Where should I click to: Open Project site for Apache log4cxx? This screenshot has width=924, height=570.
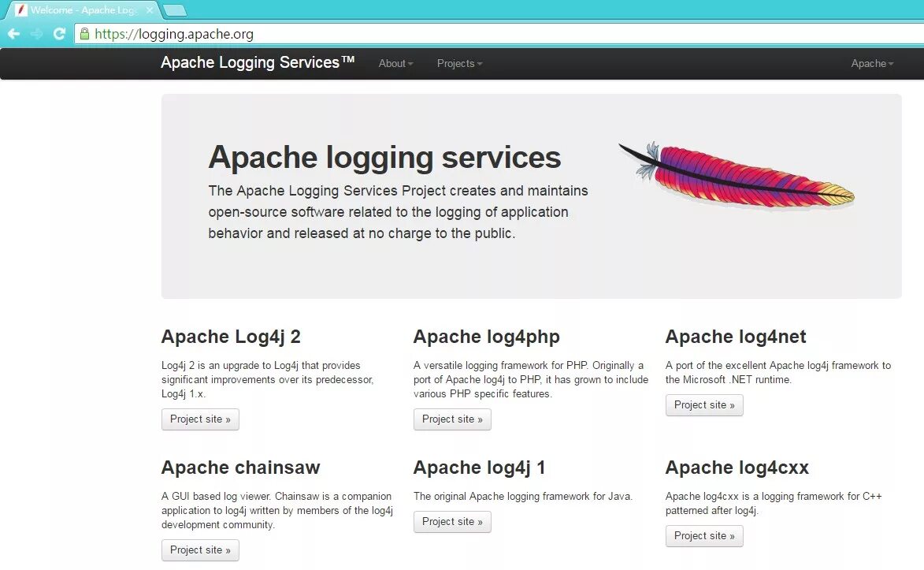click(x=704, y=536)
